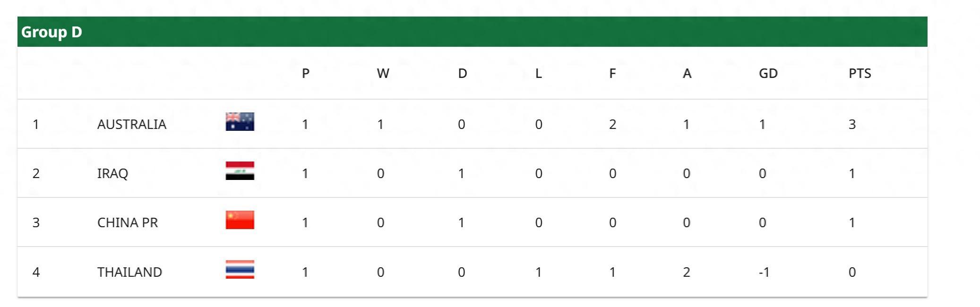The height and width of the screenshot is (307, 980).
Task: Click the L (losses) column header
Action: 538,73
